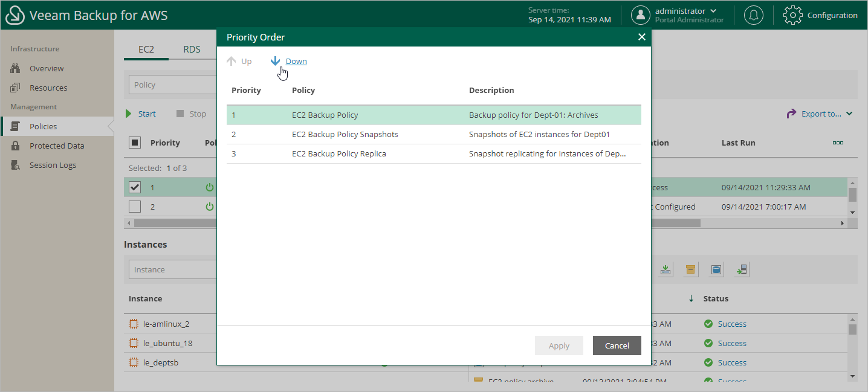Viewport: 868px width, 392px height.
Task: Sort by Last Run column
Action: [738, 143]
